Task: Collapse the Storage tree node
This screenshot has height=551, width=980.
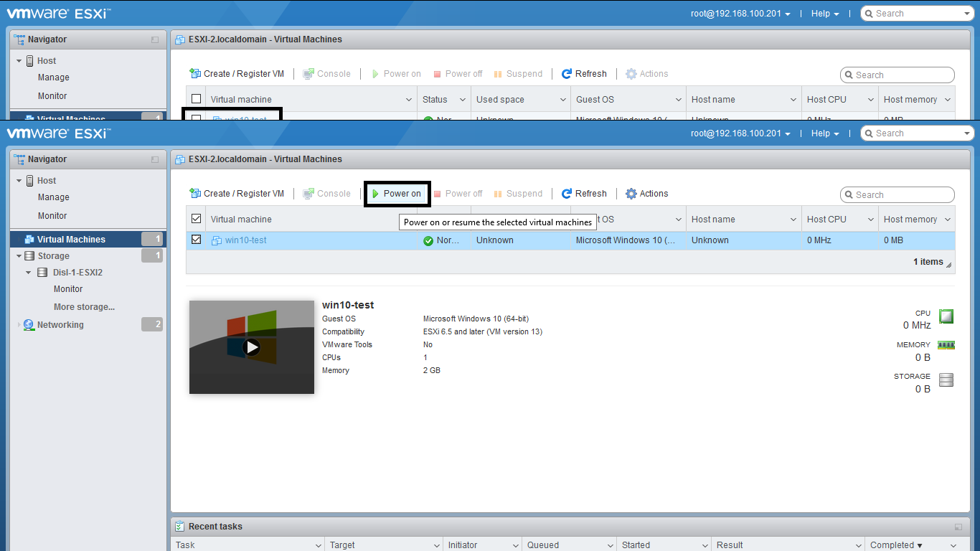Action: pyautogui.click(x=19, y=256)
